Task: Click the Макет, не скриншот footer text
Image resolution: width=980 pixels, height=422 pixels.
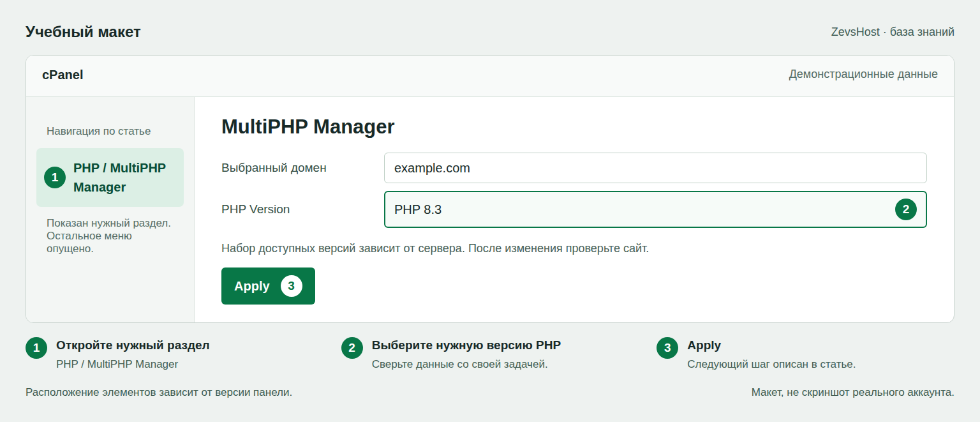Action: [x=853, y=392]
